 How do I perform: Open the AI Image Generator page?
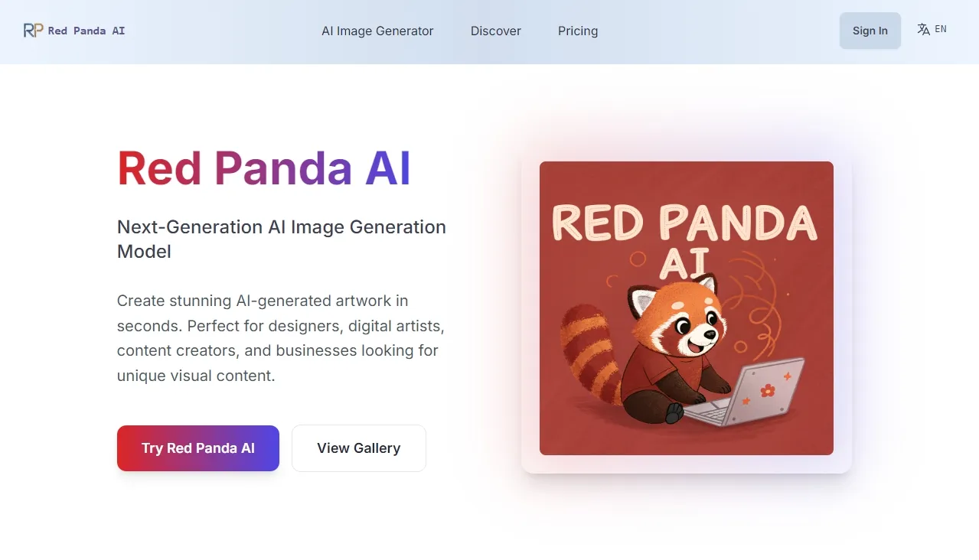click(x=377, y=31)
